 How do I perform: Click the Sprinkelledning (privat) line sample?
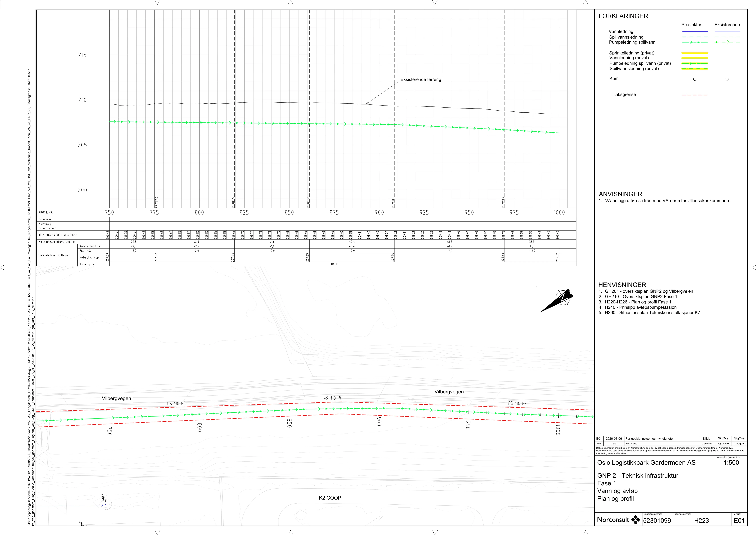click(695, 53)
